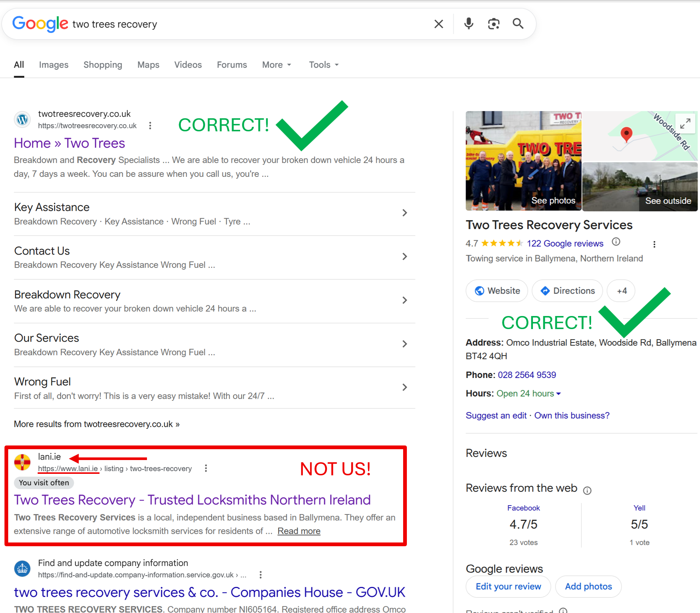Switch to the Images tab
The width and height of the screenshot is (700, 613).
[x=54, y=65]
